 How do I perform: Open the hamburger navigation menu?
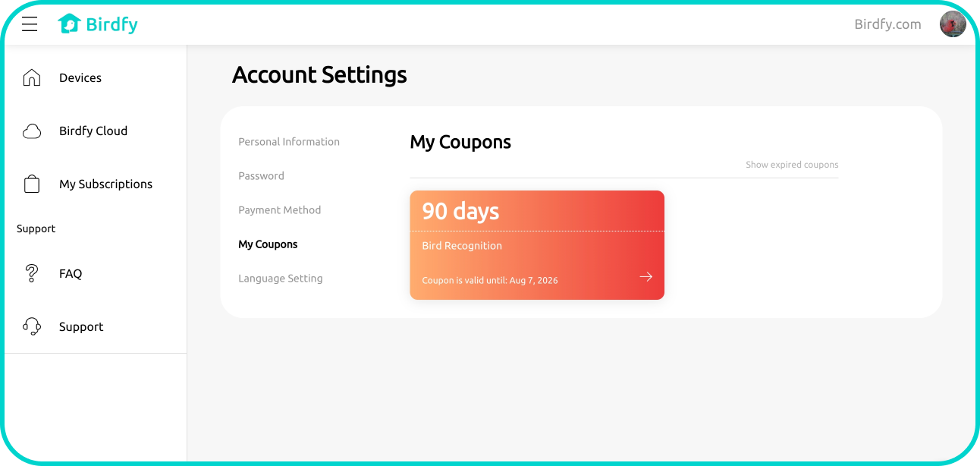(x=30, y=24)
